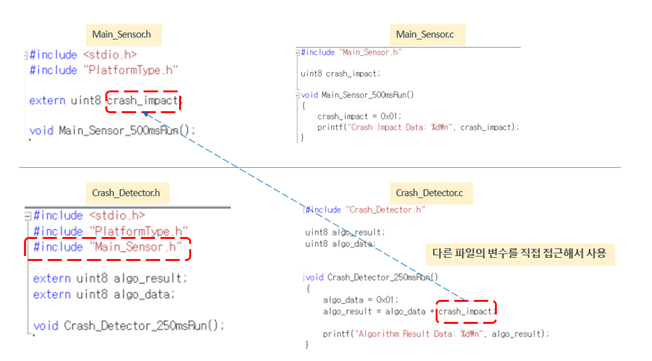Click '#include <stdio.h>' in Main_Sensor.h
This screenshot has width=652, height=361.
click(x=83, y=55)
